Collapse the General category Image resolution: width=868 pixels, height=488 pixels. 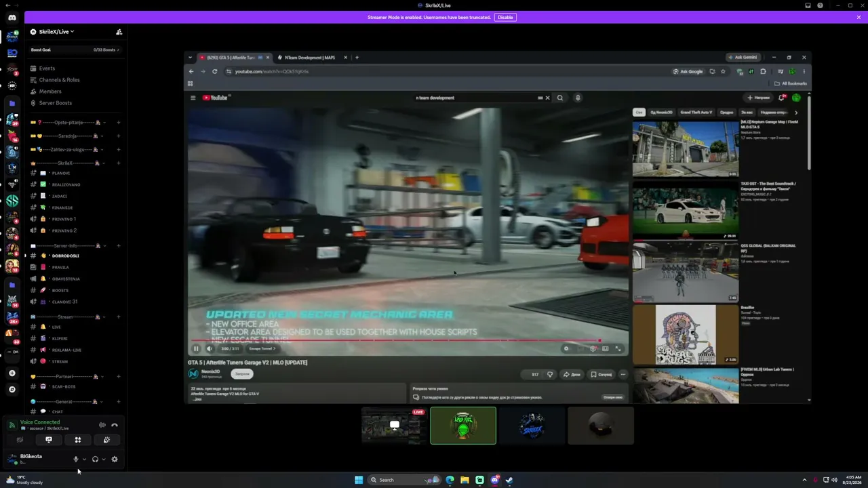(66, 402)
